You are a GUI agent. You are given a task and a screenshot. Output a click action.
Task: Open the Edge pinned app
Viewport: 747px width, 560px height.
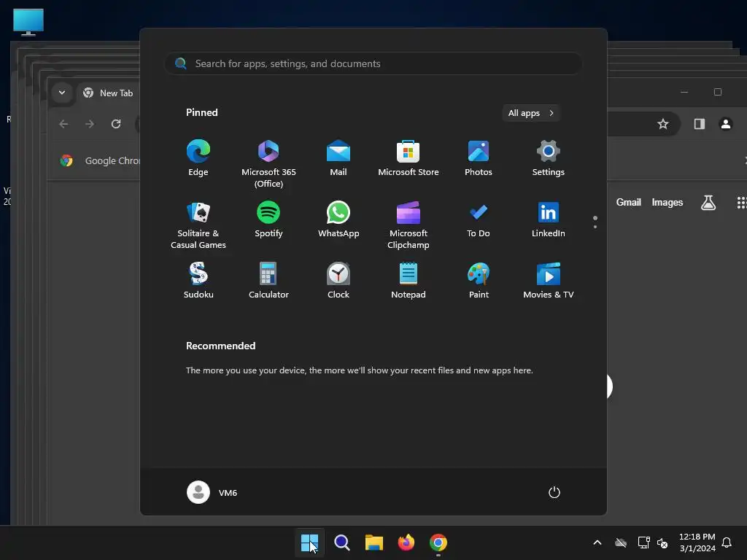(198, 158)
